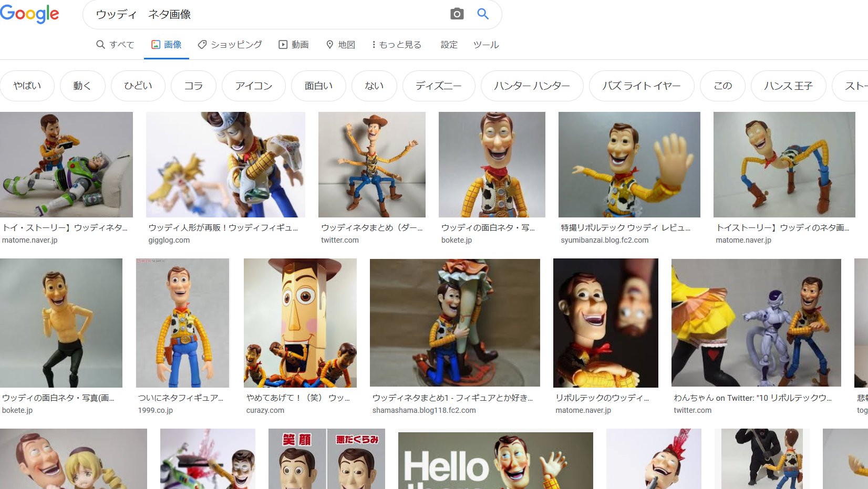Filter by the やばい chip
868x489 pixels.
[27, 86]
